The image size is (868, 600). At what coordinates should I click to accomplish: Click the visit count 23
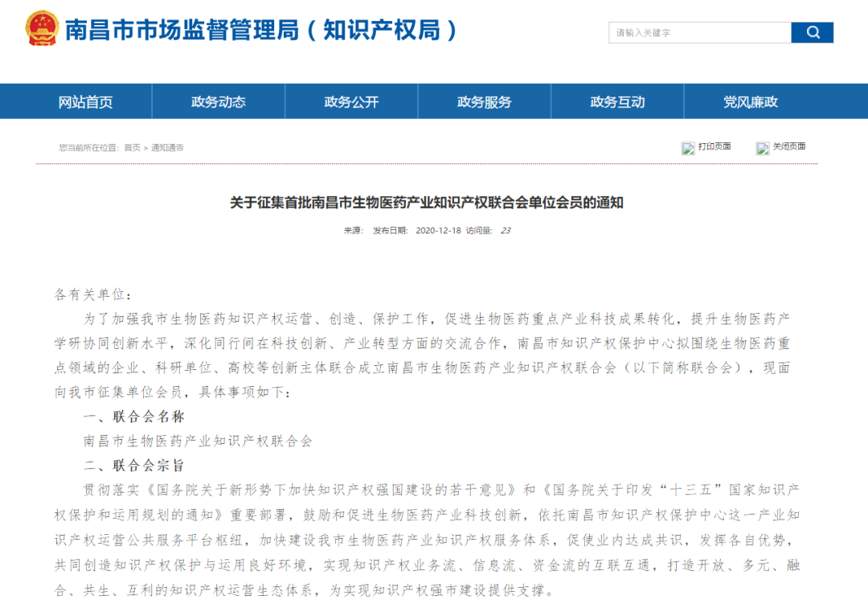click(x=506, y=231)
